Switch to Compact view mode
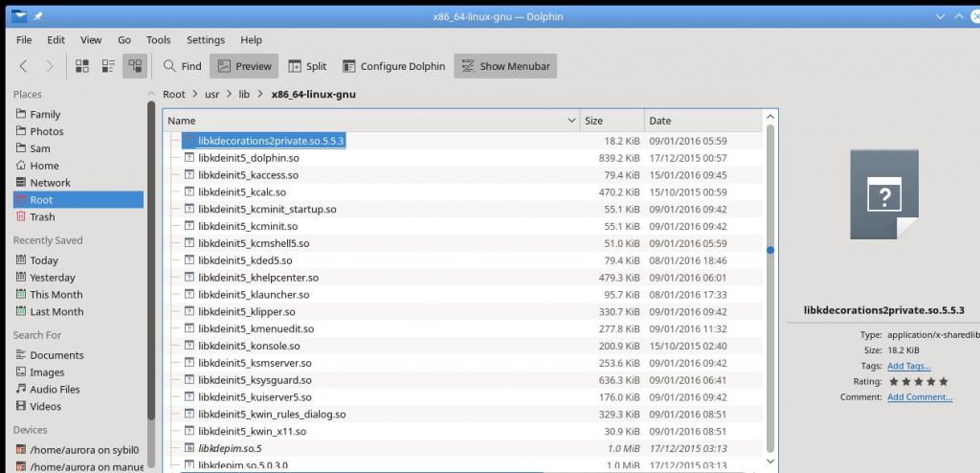 (108, 66)
